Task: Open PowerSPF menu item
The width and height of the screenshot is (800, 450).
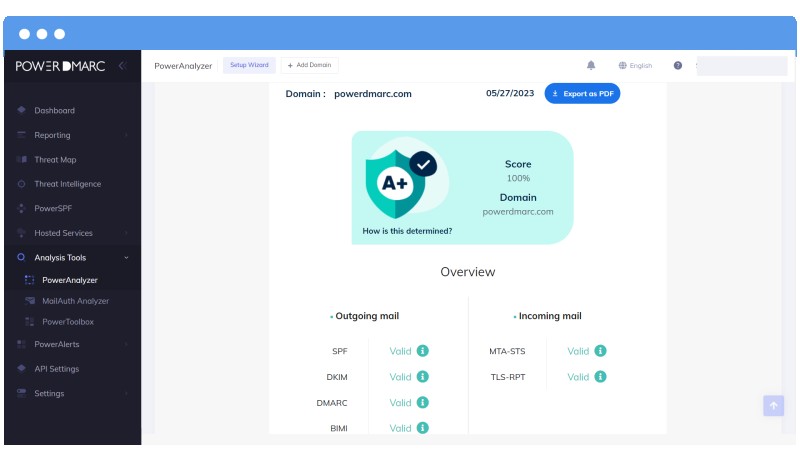Action: (53, 208)
